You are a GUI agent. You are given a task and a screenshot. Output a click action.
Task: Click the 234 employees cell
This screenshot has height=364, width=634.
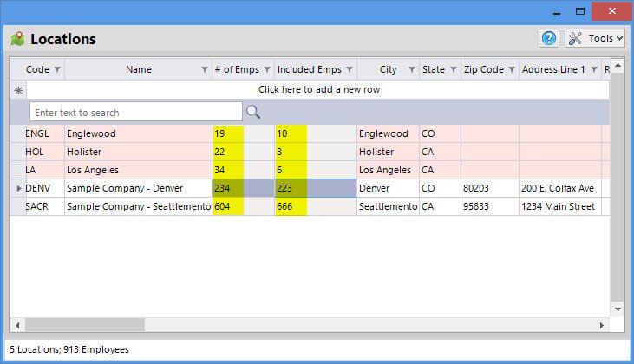244,188
